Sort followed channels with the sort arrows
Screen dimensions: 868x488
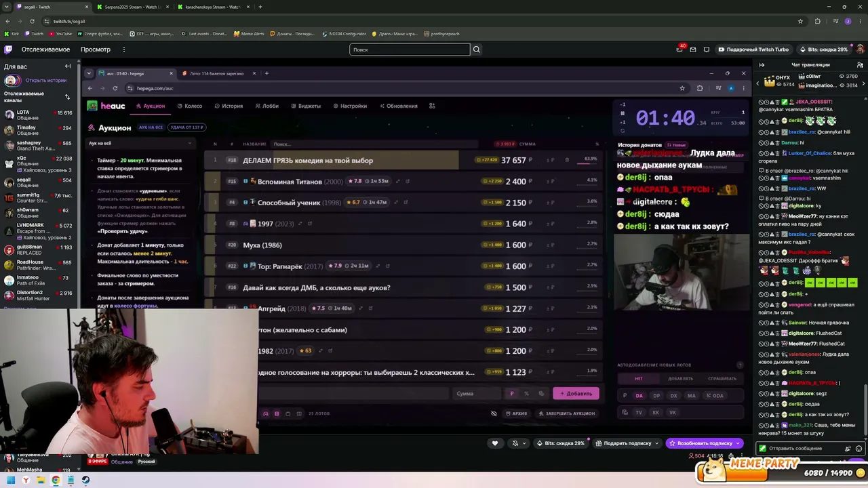point(67,97)
